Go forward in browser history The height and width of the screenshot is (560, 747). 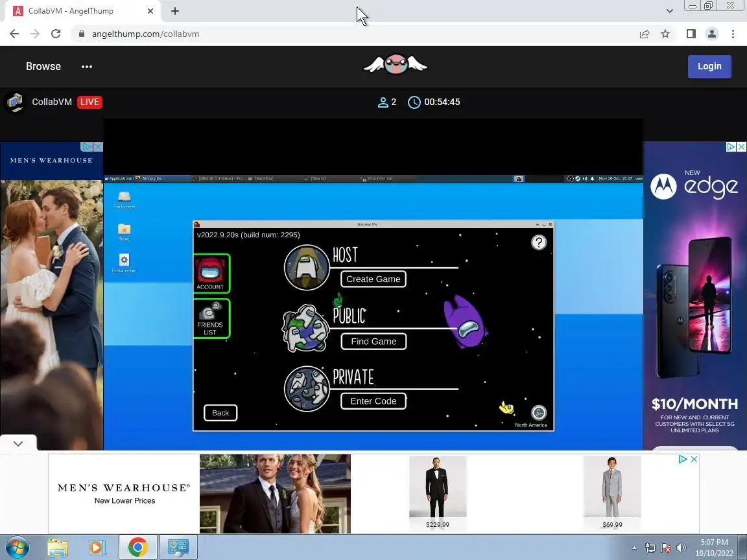pyautogui.click(x=35, y=34)
